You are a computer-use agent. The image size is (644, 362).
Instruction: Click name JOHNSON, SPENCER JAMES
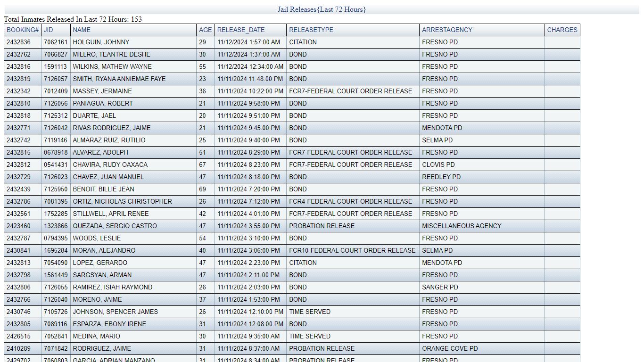[x=115, y=312]
